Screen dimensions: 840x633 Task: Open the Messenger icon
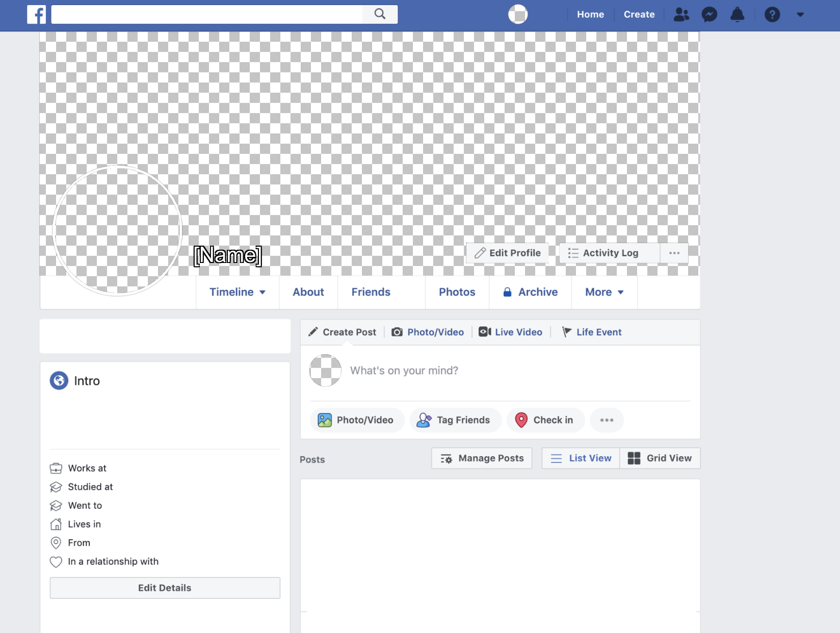click(709, 14)
